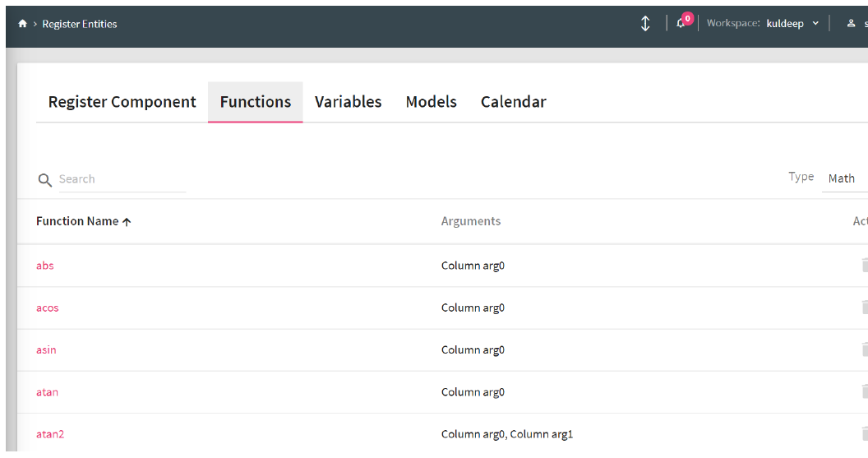Screen dimensions: 868x458
Task: Delete the atan function using trash icon
Action: (x=863, y=391)
